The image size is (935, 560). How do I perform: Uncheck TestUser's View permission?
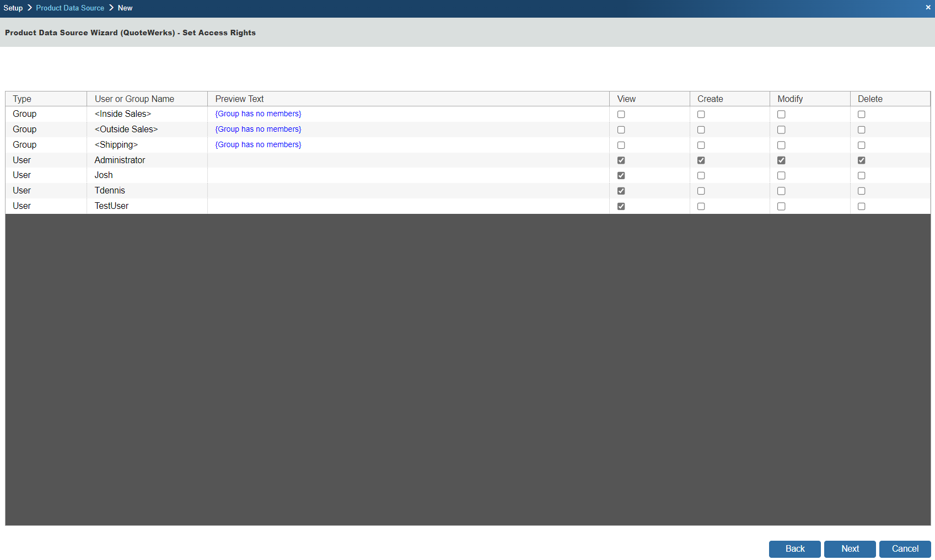pos(621,207)
